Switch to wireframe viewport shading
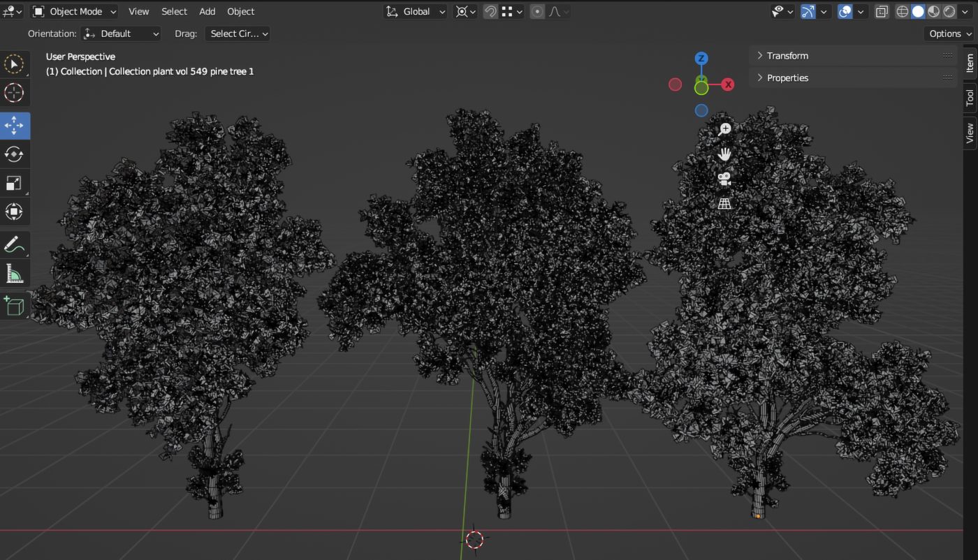The height and width of the screenshot is (560, 978). pyautogui.click(x=903, y=11)
